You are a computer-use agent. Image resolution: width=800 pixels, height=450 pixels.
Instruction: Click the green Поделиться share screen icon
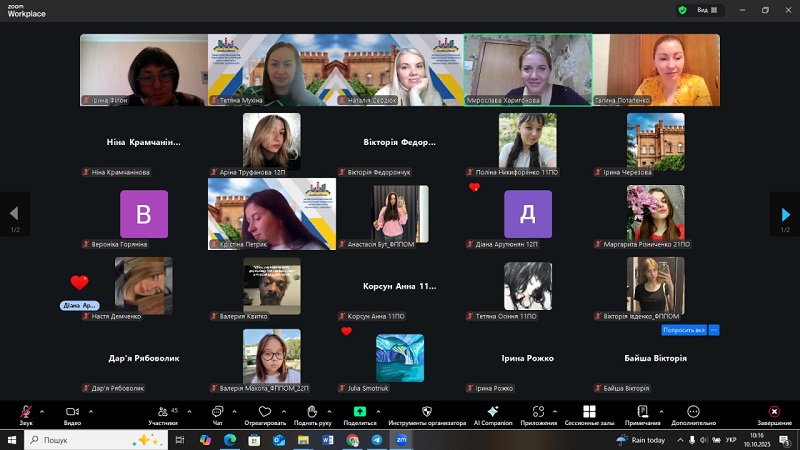359,413
